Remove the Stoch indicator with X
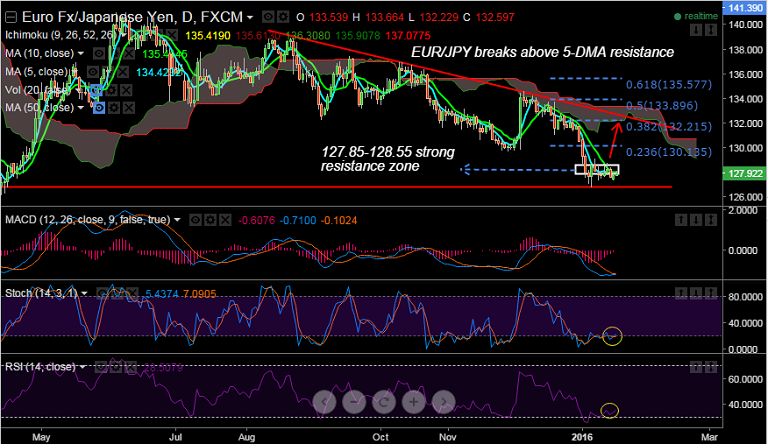 click(x=132, y=294)
